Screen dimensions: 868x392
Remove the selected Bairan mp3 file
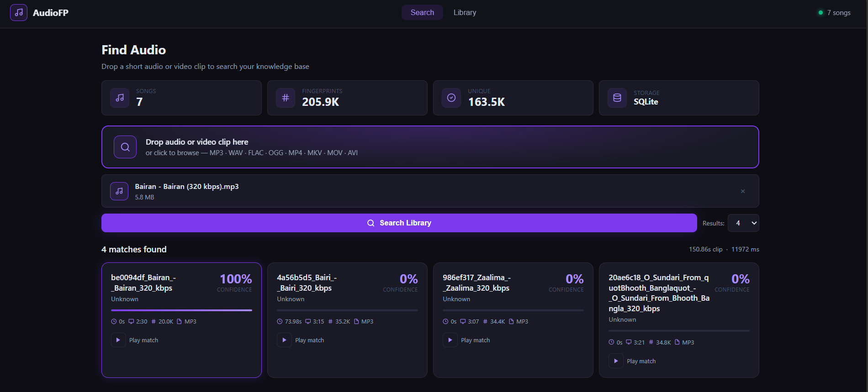(x=743, y=191)
